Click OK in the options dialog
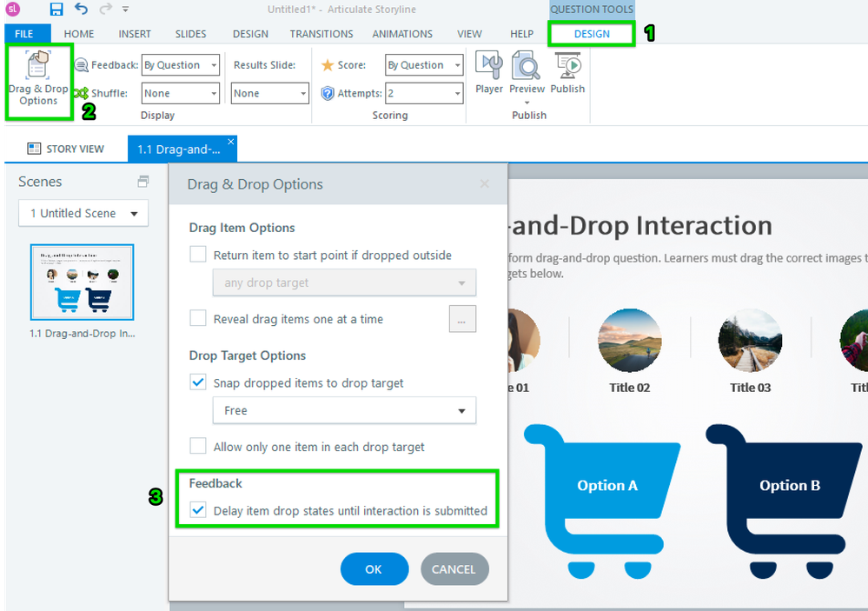The image size is (868, 611). 374,569
